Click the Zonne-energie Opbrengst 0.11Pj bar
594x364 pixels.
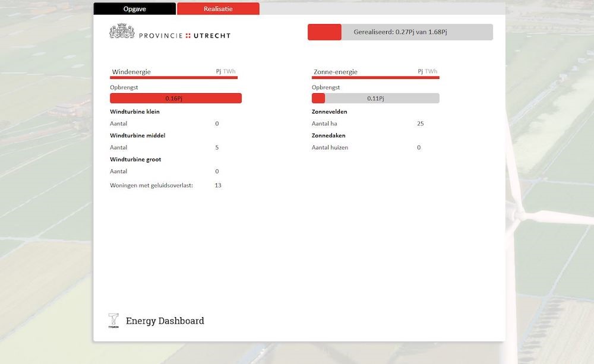375,99
